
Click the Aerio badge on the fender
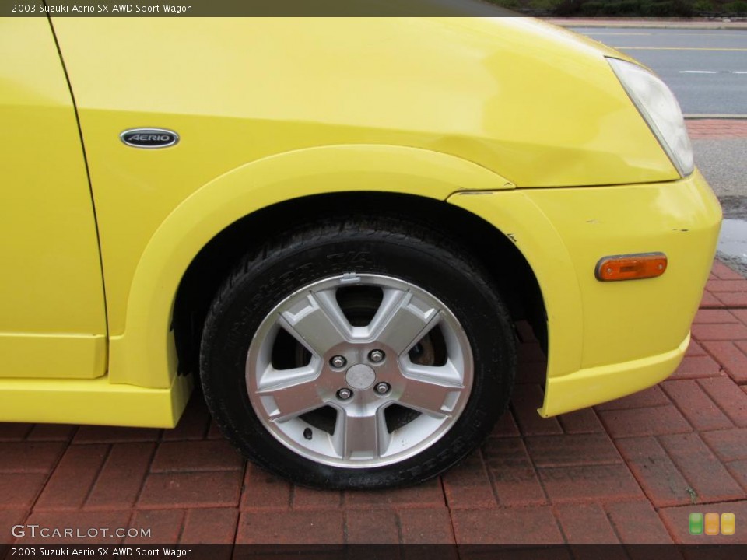click(149, 138)
